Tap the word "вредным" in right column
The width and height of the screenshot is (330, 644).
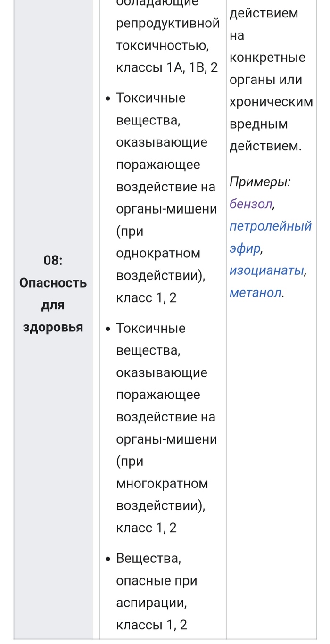click(x=258, y=124)
